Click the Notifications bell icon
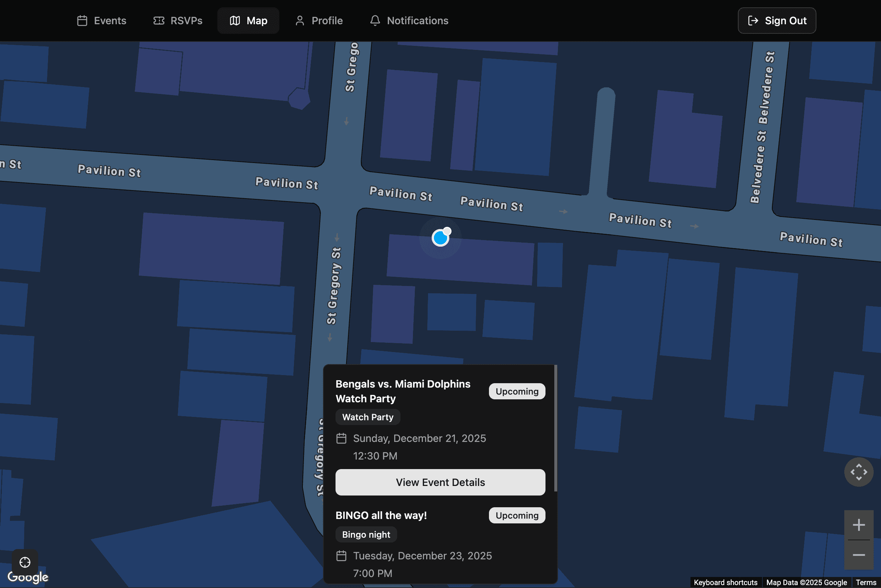This screenshot has width=881, height=588. [375, 21]
